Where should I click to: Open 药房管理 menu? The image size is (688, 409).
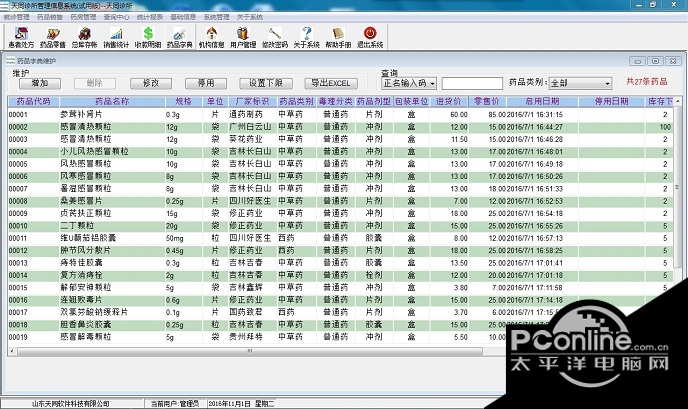pyautogui.click(x=83, y=17)
